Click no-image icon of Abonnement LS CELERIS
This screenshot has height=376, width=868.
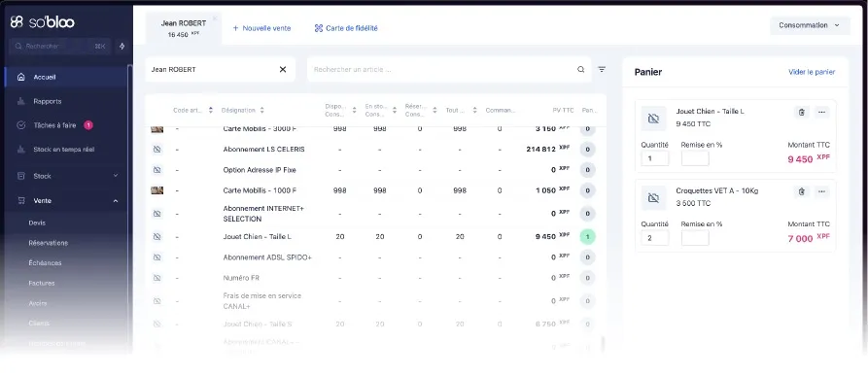156,150
